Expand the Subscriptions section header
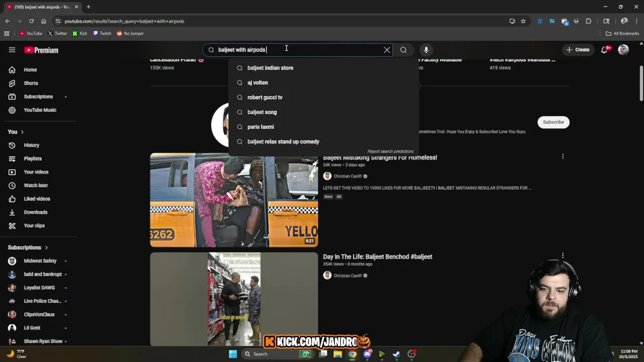The image size is (644, 362). (x=28, y=247)
